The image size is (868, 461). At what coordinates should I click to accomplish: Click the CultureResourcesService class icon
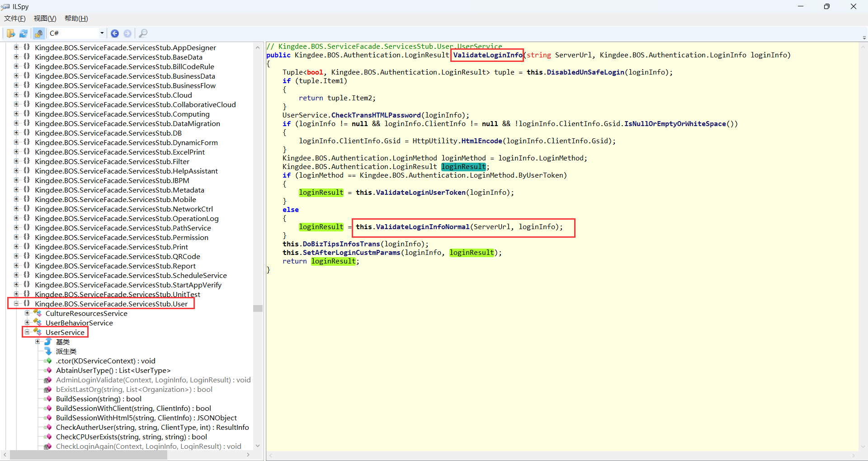pyautogui.click(x=38, y=313)
